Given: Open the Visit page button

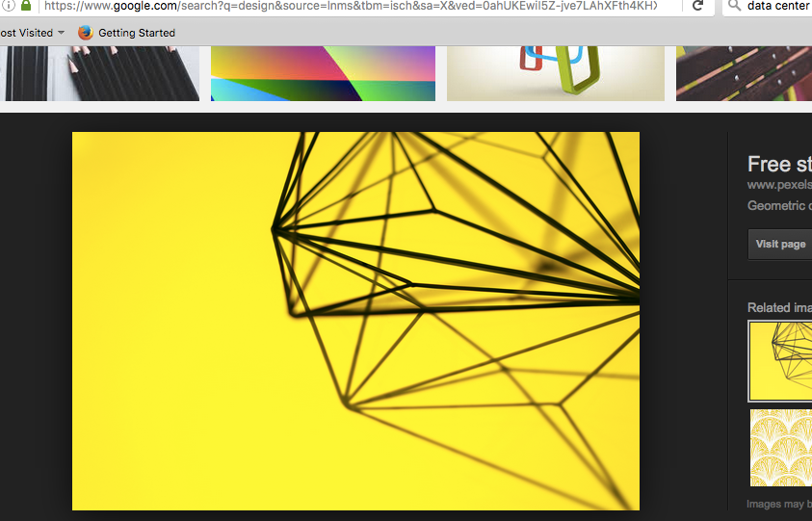Looking at the screenshot, I should point(780,244).
